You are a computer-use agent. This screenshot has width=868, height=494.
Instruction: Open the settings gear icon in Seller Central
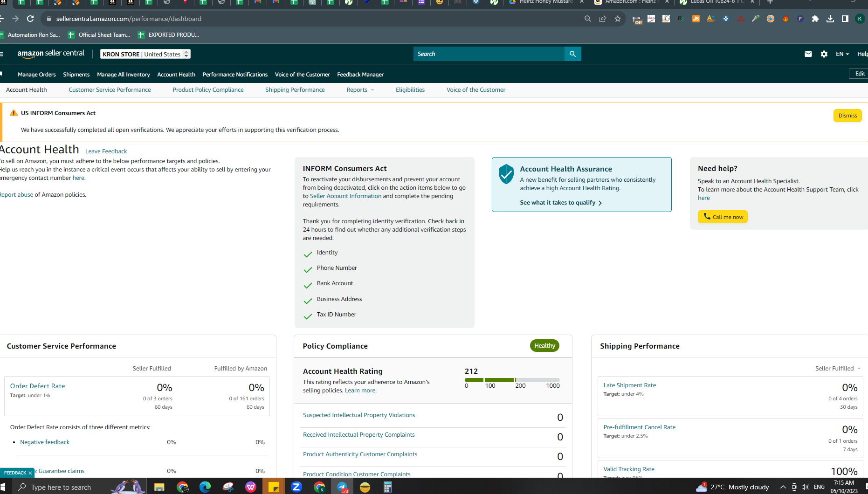click(824, 54)
